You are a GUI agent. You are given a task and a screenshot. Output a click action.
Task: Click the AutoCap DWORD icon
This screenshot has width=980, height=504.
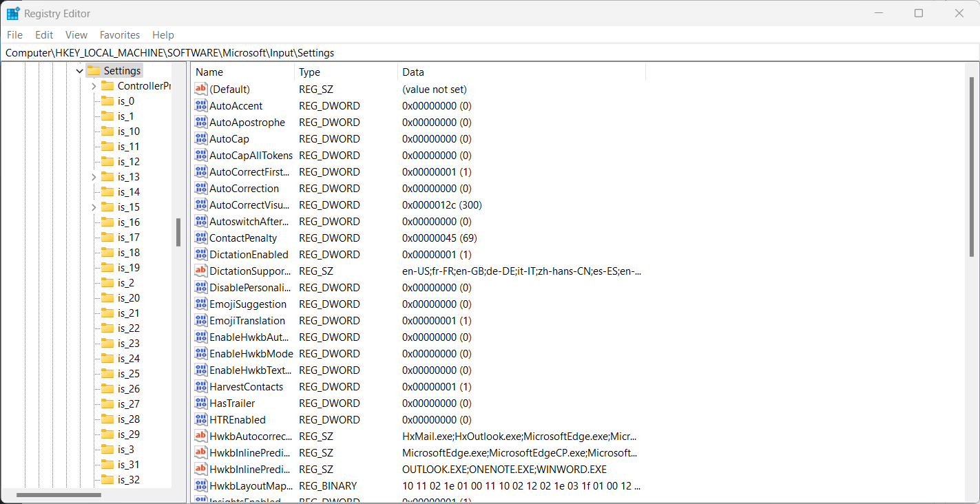201,138
